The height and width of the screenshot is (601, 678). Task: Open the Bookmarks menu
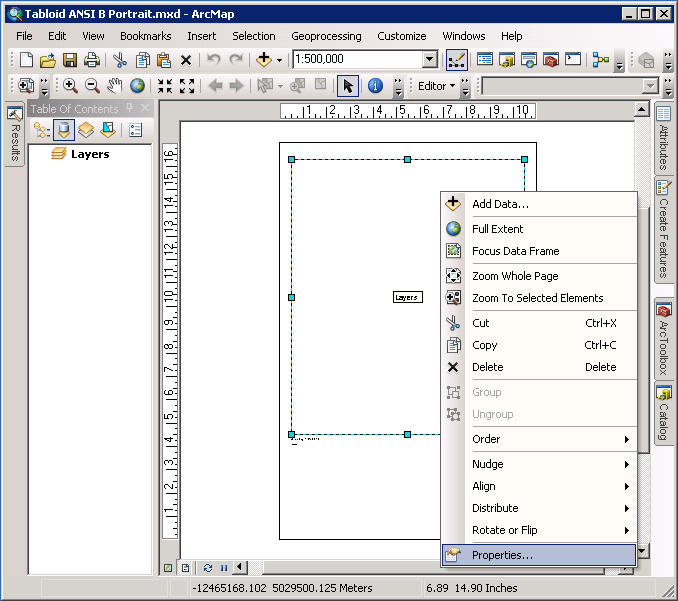[x=145, y=36]
